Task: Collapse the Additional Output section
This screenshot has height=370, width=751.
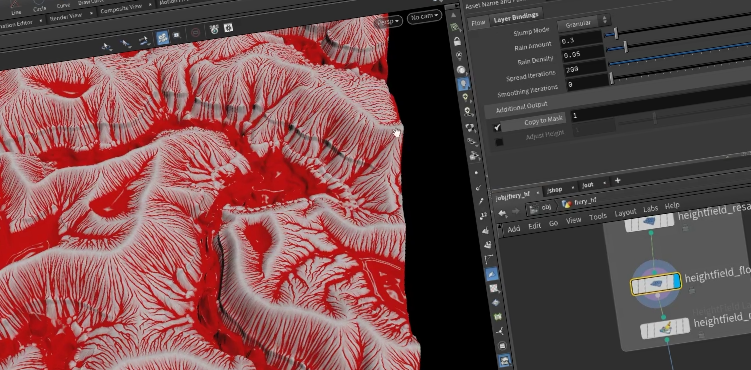Action: (x=521, y=107)
